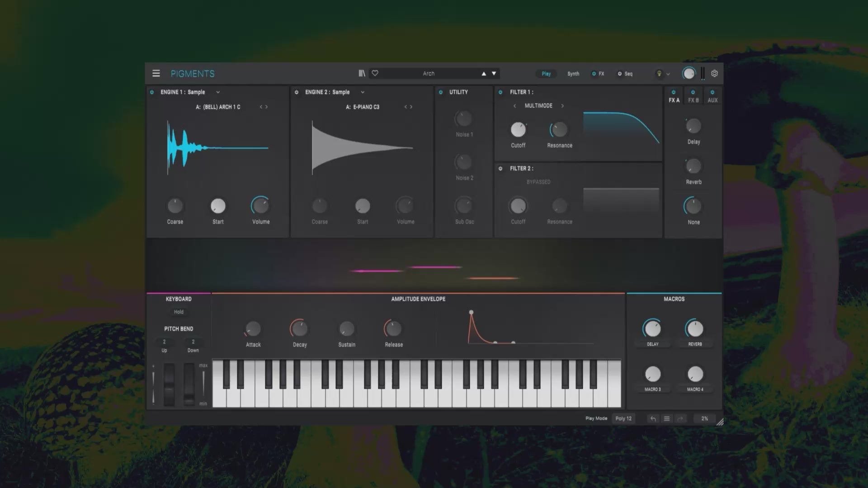Expand Engine 2 Sample type dropdown
This screenshot has width=868, height=488.
click(x=363, y=92)
